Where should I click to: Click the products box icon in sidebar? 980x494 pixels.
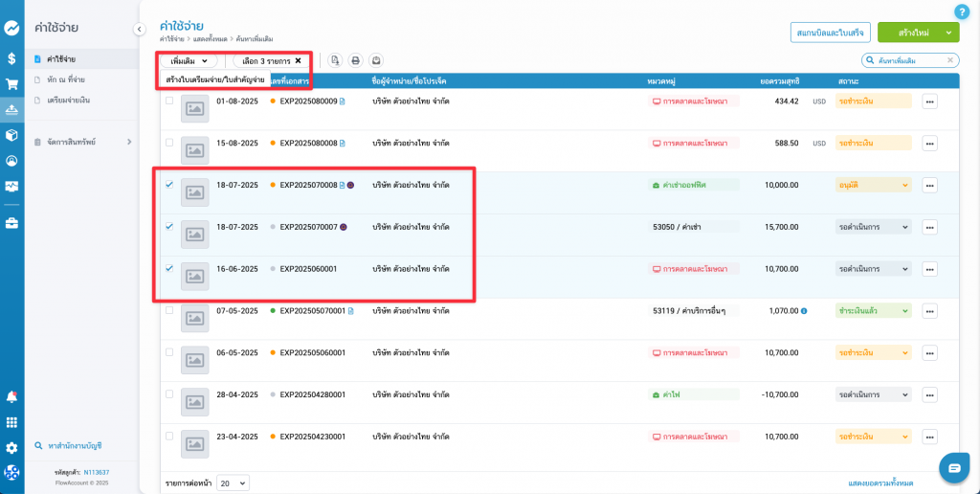[11, 135]
